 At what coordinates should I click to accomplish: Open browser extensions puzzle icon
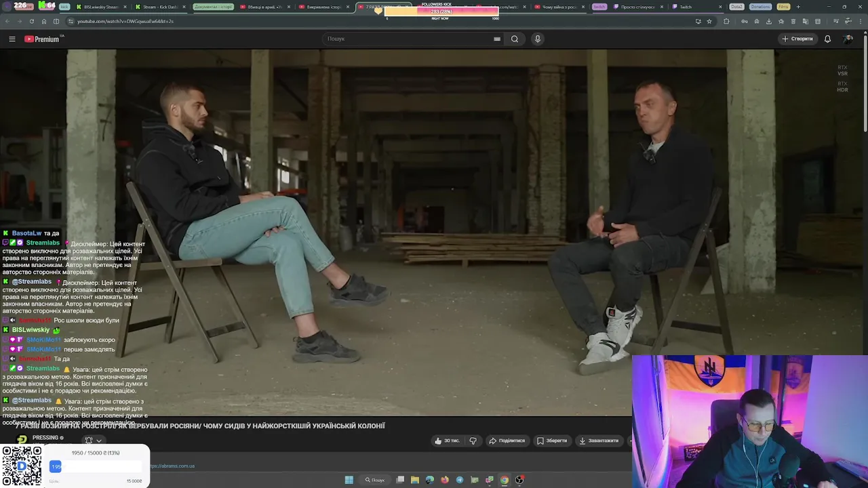tap(726, 21)
